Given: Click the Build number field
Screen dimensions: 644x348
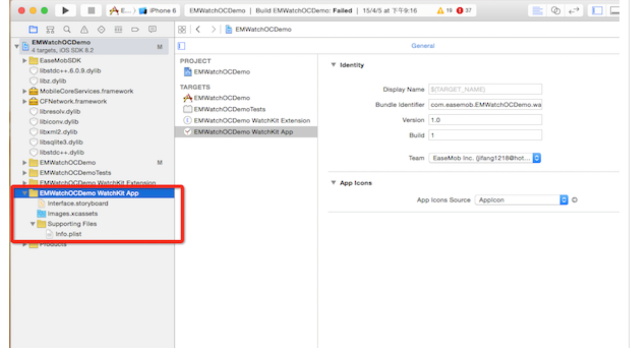Looking at the screenshot, I should pyautogui.click(x=485, y=135).
